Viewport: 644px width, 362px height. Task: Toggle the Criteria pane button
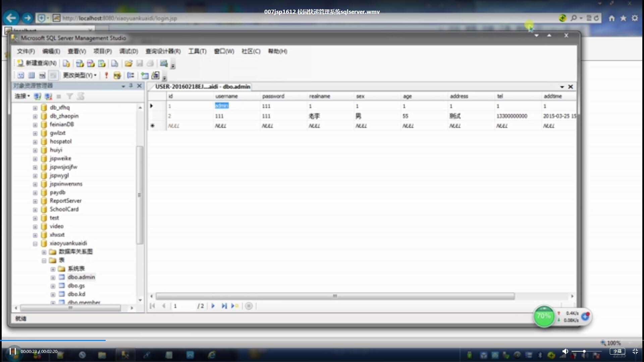32,75
